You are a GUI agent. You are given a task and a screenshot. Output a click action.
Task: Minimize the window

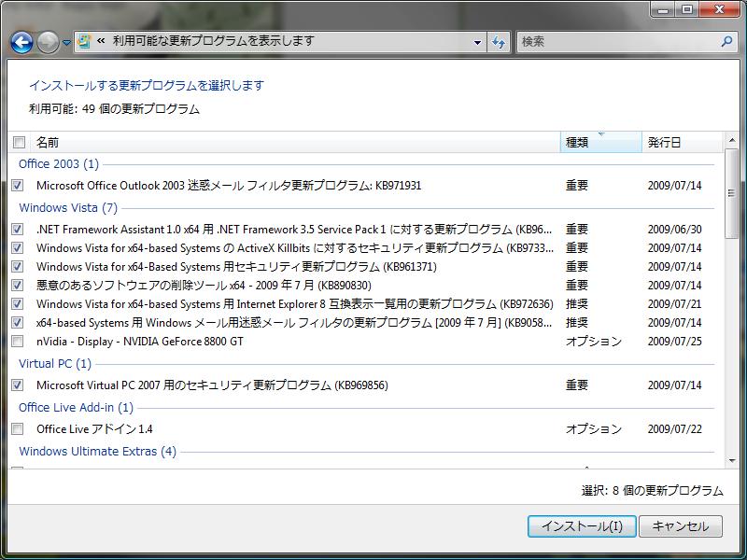tap(662, 9)
